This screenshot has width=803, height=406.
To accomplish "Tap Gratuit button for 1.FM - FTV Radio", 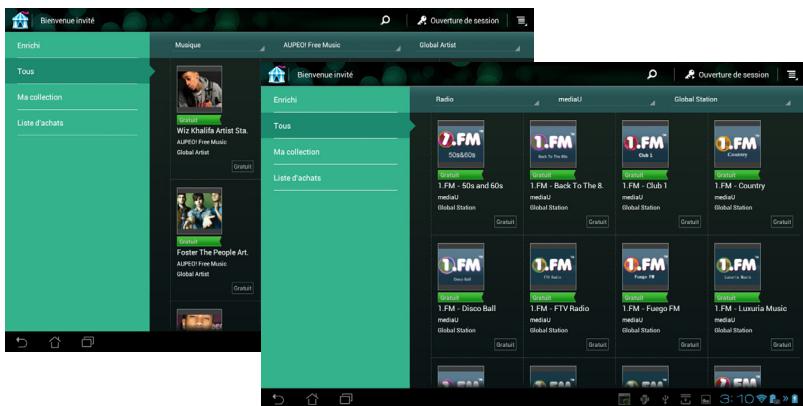I will (597, 345).
